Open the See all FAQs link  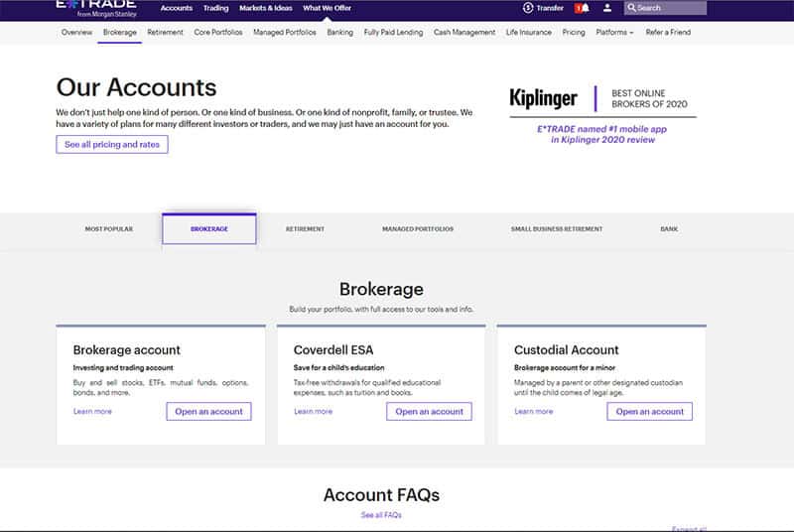coord(381,515)
